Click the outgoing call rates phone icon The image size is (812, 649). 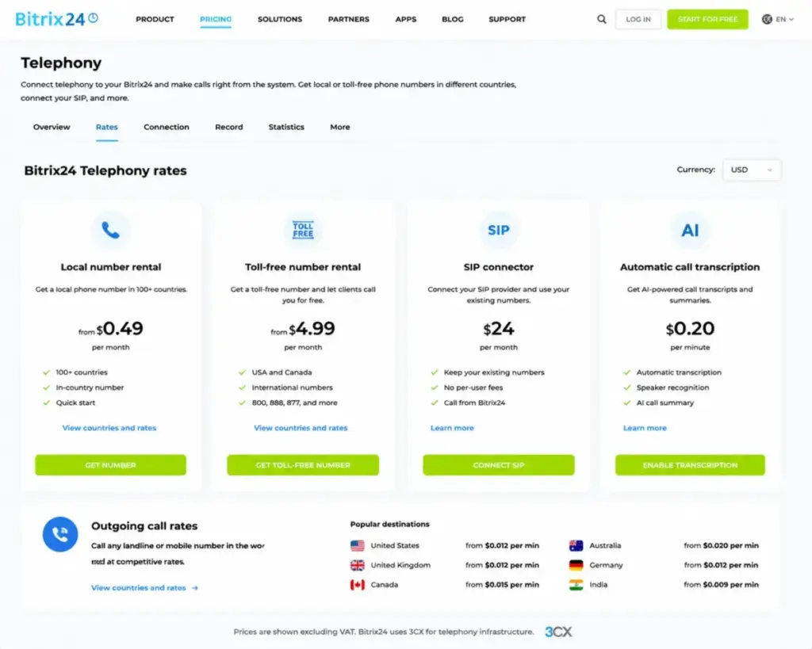pyautogui.click(x=60, y=534)
